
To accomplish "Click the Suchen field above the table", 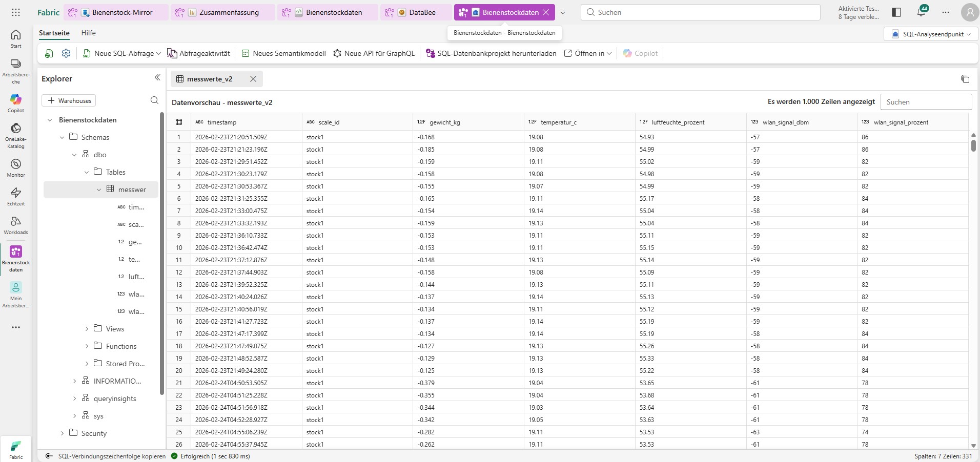I will click(926, 101).
